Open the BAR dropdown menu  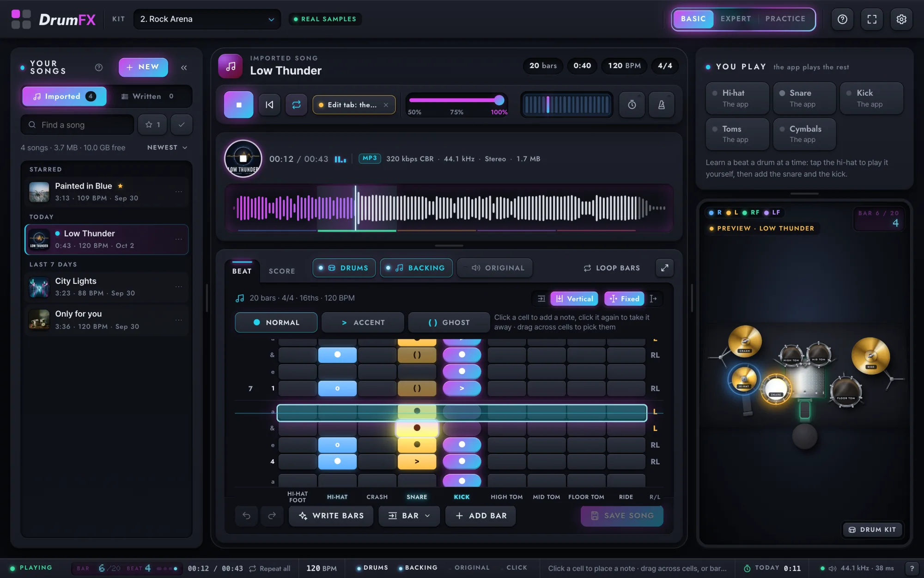point(409,516)
